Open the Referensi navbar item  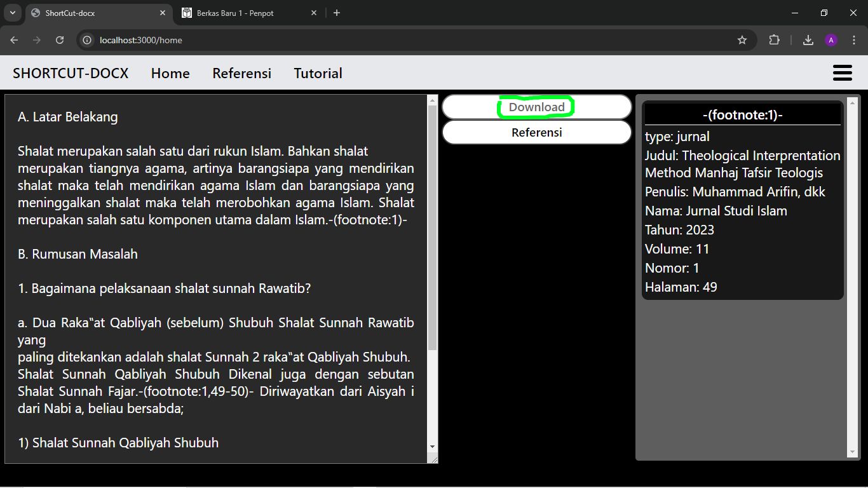coord(241,73)
